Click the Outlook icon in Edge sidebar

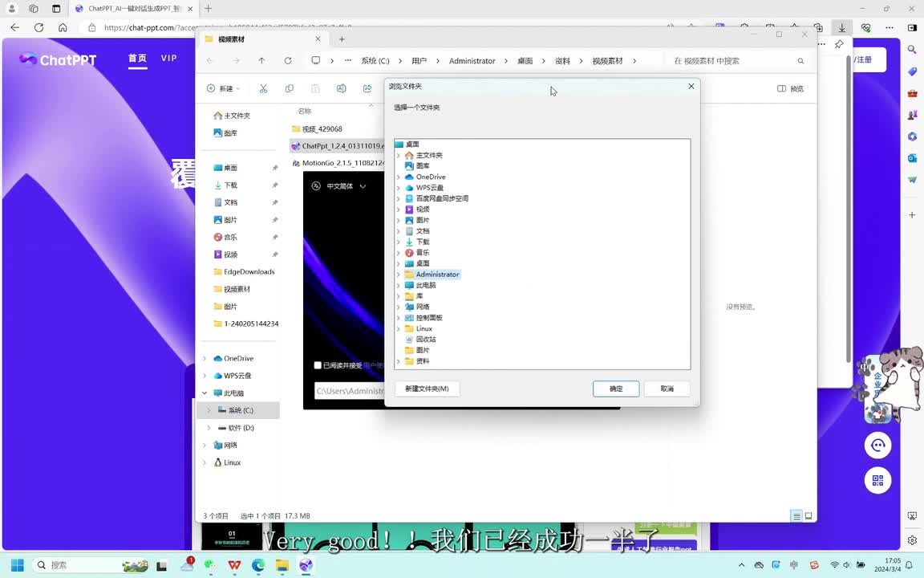pos(912,158)
